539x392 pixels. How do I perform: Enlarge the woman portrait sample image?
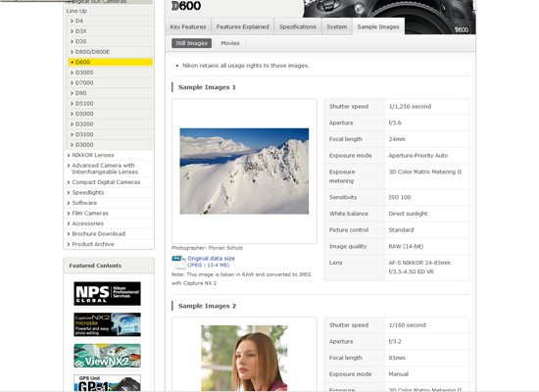pyautogui.click(x=244, y=358)
